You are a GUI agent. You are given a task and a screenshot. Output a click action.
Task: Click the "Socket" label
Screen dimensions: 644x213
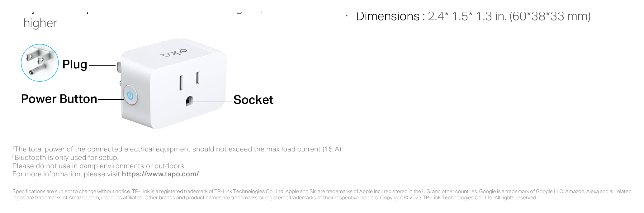click(x=253, y=100)
